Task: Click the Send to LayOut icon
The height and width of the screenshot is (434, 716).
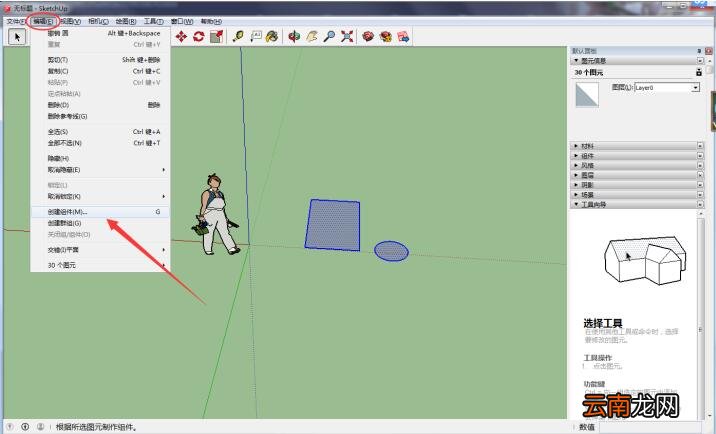Action: click(403, 37)
